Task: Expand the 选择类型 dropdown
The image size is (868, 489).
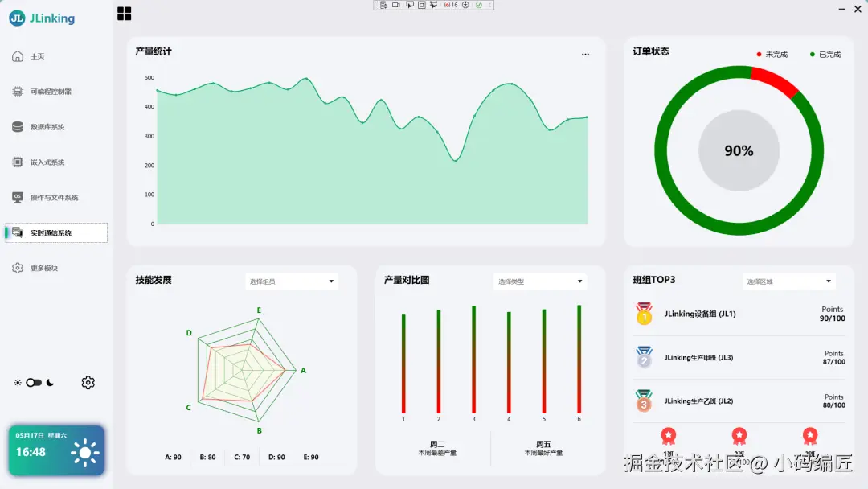Action: pos(540,281)
